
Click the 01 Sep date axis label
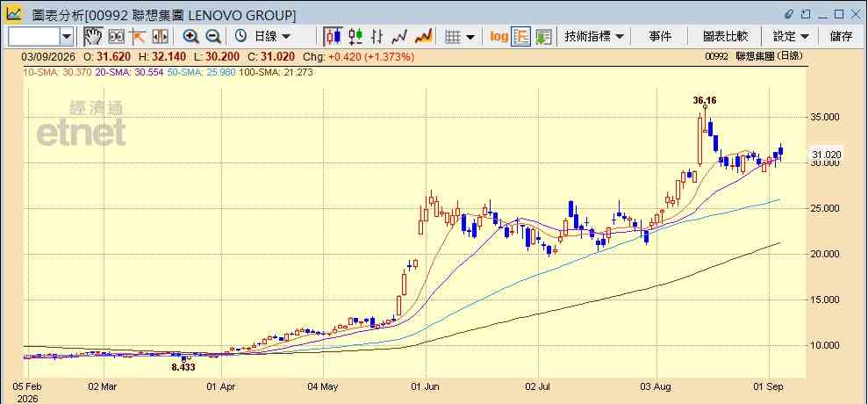click(770, 386)
